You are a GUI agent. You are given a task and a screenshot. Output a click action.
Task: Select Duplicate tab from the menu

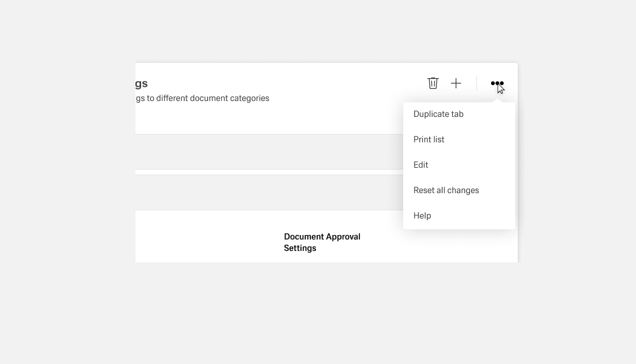point(438,114)
